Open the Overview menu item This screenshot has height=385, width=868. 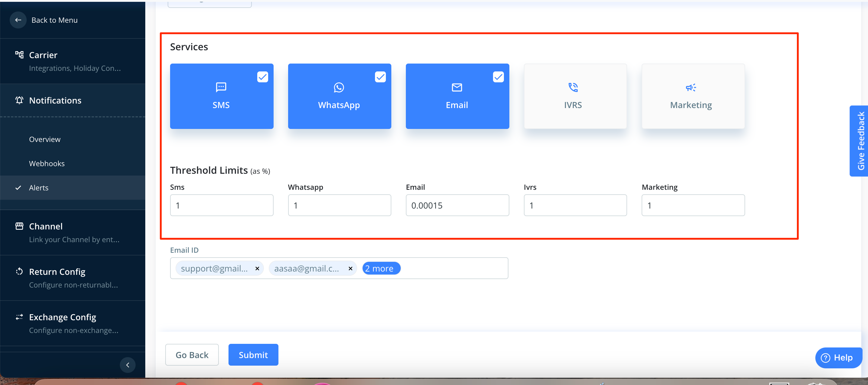[44, 139]
